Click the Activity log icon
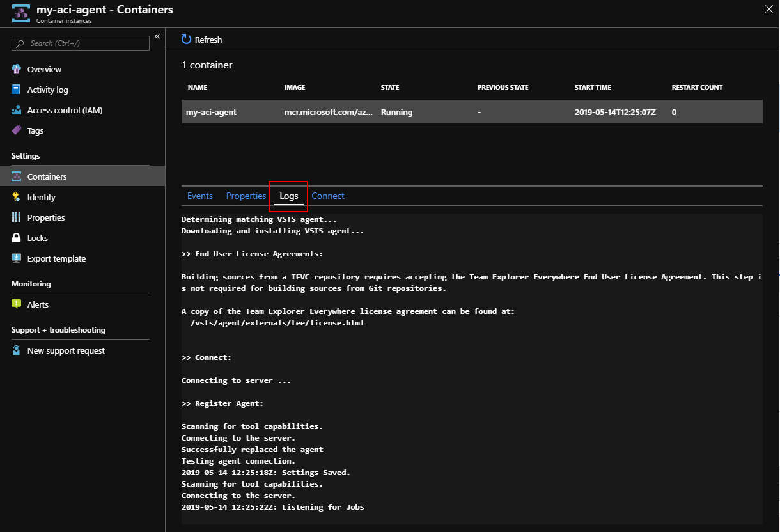Image resolution: width=780 pixels, height=532 pixels. (x=16, y=90)
